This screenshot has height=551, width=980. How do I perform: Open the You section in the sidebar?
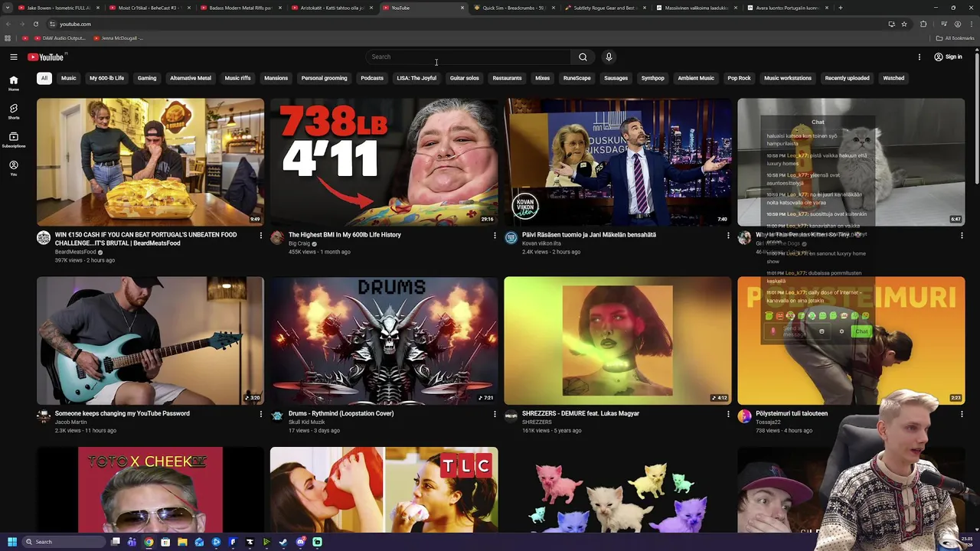[x=14, y=168]
